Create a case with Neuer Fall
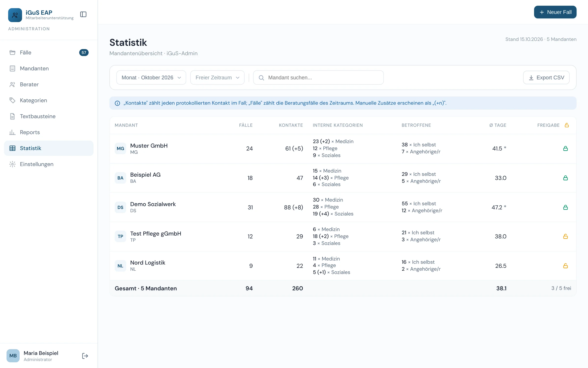 555,12
